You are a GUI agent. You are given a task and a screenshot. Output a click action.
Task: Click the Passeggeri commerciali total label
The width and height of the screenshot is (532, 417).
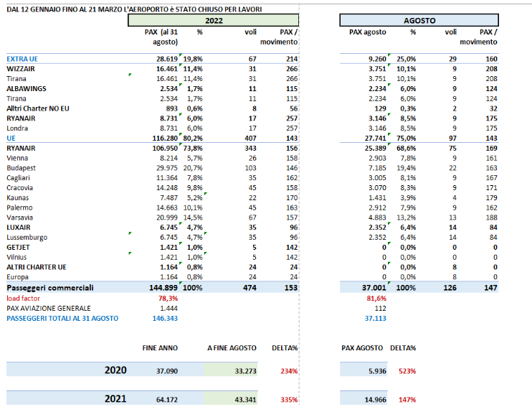(x=50, y=288)
